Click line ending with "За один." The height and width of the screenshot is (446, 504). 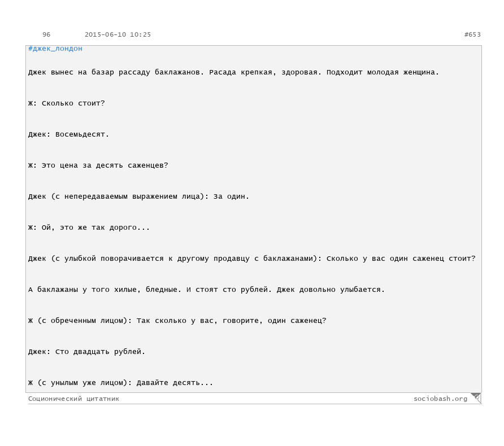point(138,196)
